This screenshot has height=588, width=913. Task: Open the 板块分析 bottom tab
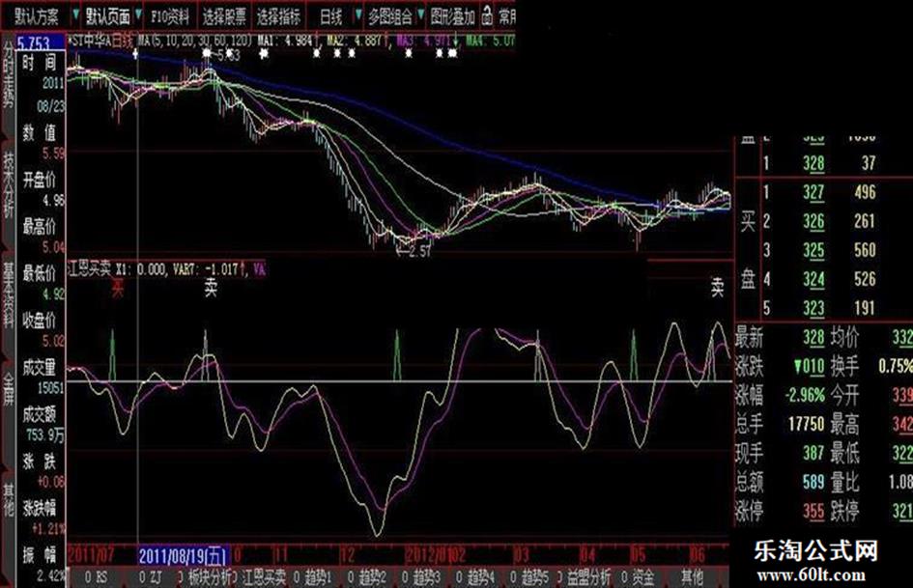[205, 577]
